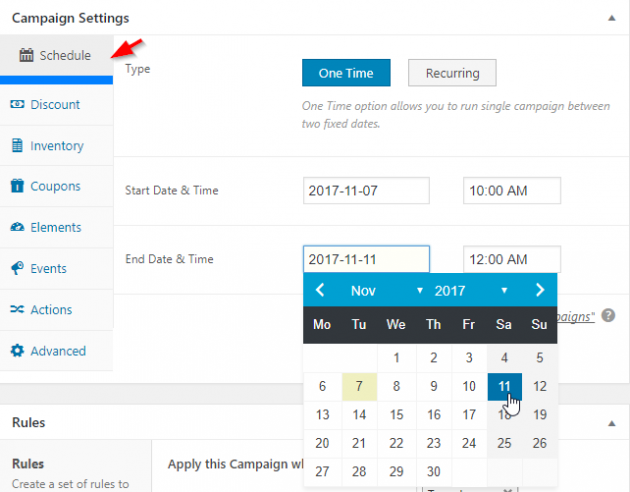Click the Elements gauge icon
The height and width of the screenshot is (492, 630).
(17, 227)
